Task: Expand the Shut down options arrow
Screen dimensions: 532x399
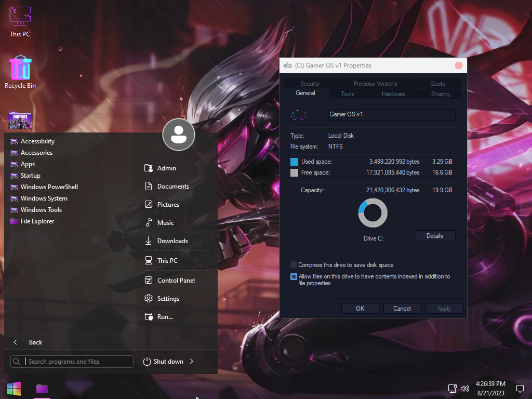Action: 192,362
